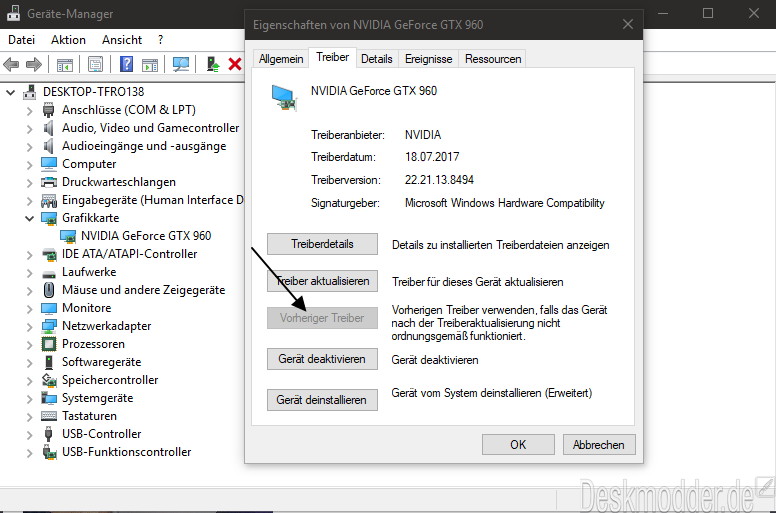Click the red X uninstall device icon
The height and width of the screenshot is (513, 776).
click(x=235, y=64)
